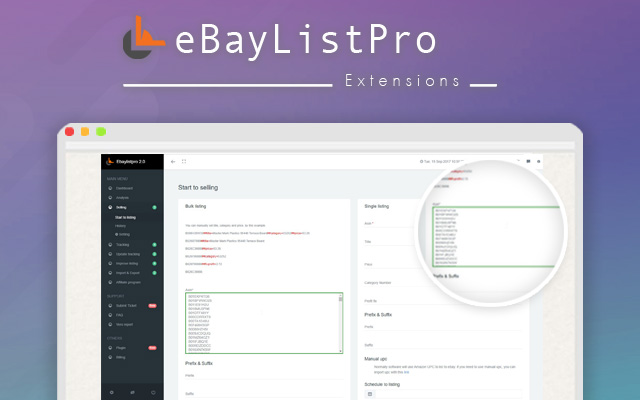Click Suffix field in Single listing
The width and height of the screenshot is (640, 400).
pyautogui.click(x=443, y=345)
